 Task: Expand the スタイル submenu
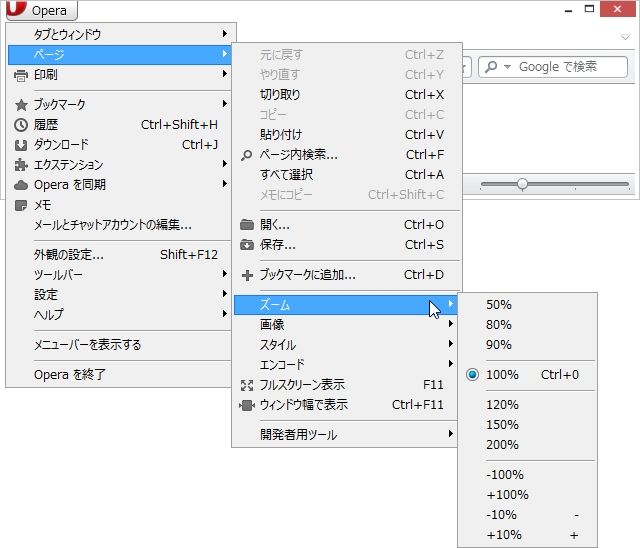[x=346, y=345]
